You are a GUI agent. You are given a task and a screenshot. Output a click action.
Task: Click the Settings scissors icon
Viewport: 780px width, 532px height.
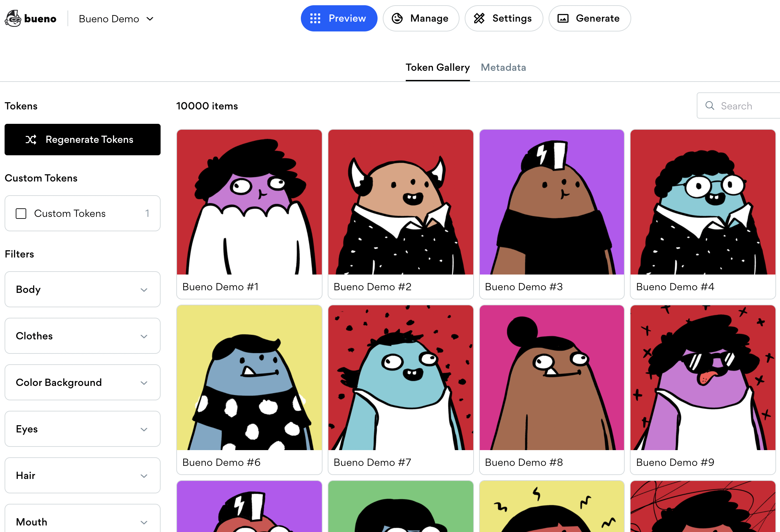pos(479,18)
